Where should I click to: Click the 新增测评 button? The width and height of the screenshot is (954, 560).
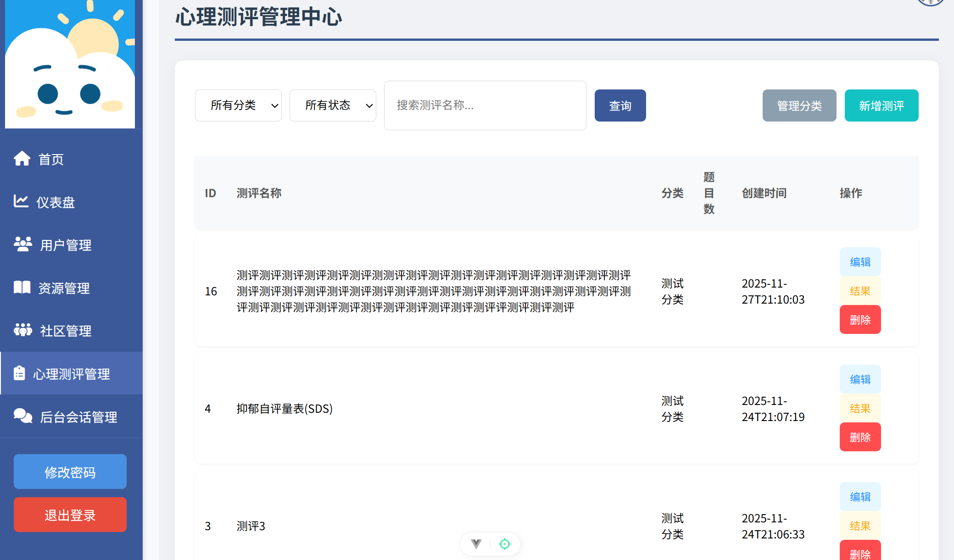[x=881, y=105]
